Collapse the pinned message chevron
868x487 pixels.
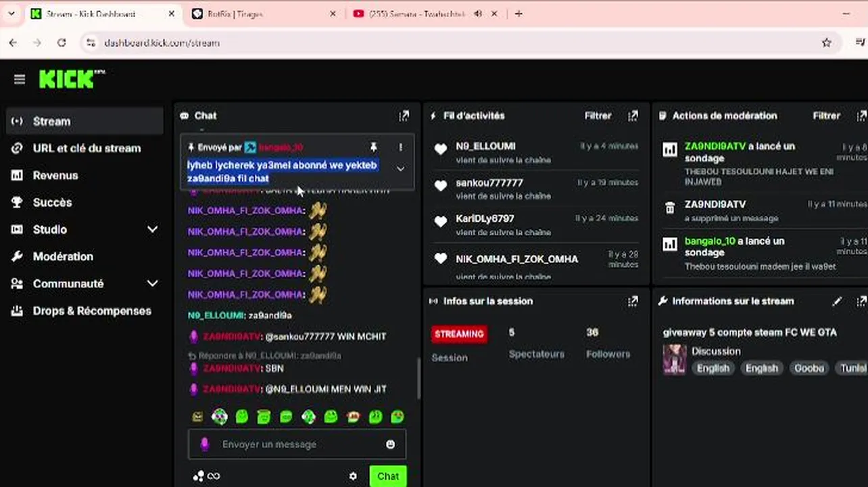(x=400, y=168)
